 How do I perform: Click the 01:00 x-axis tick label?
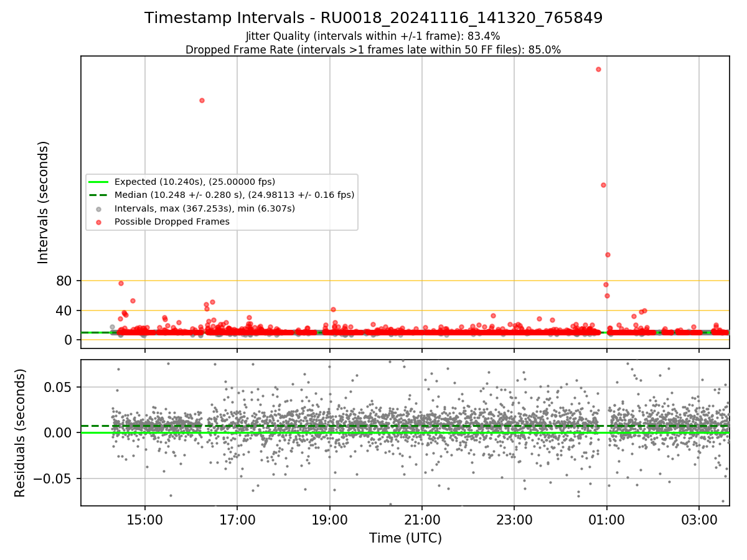[x=606, y=519]
